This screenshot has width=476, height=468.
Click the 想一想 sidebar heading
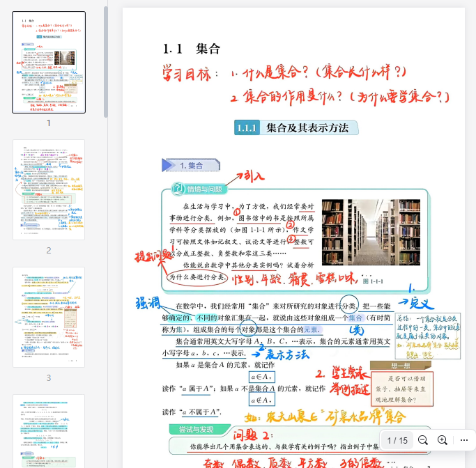[x=401, y=366]
